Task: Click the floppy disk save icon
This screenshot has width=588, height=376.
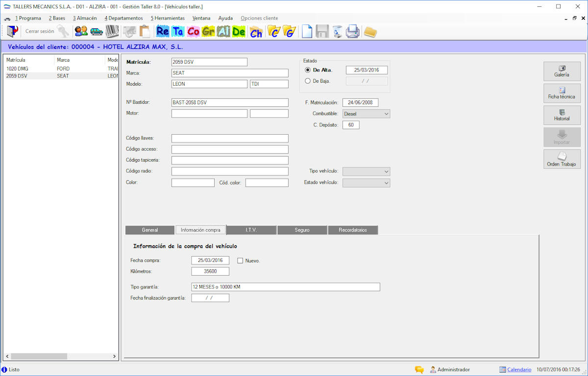Action: pos(322,31)
